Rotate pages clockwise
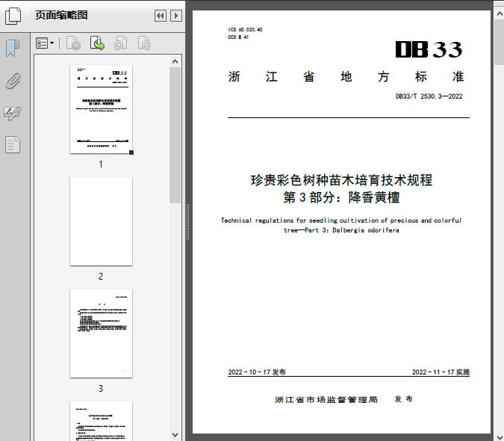The image size is (504, 441). (144, 44)
